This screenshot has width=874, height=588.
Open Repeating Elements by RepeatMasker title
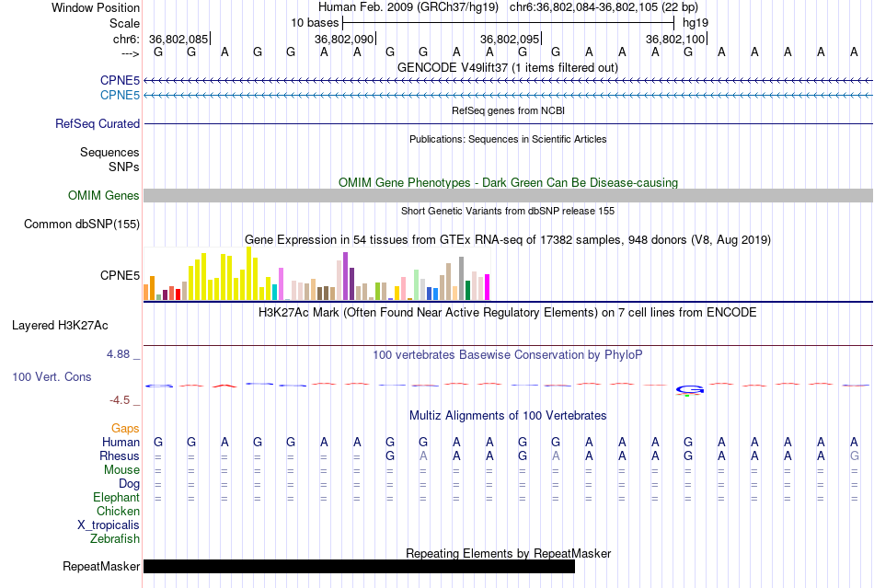(x=508, y=553)
